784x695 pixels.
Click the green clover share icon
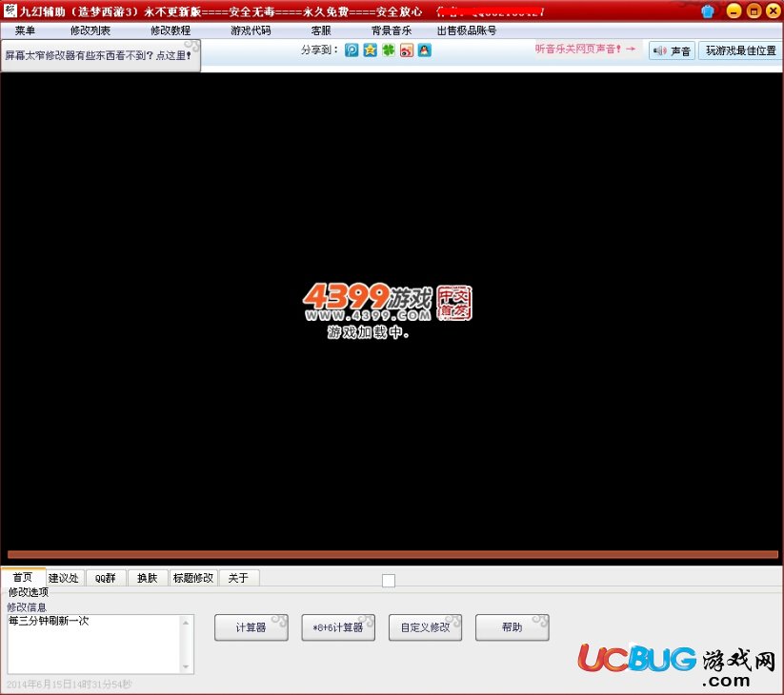coord(389,50)
